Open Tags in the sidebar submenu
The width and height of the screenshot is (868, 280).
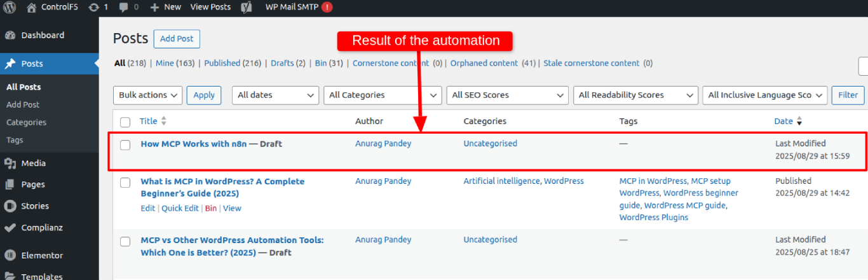point(15,140)
